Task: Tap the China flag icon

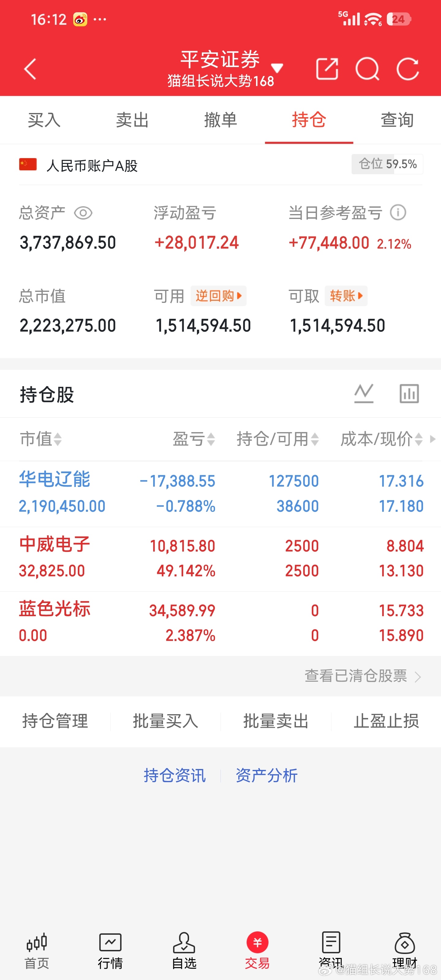Action: click(x=28, y=165)
